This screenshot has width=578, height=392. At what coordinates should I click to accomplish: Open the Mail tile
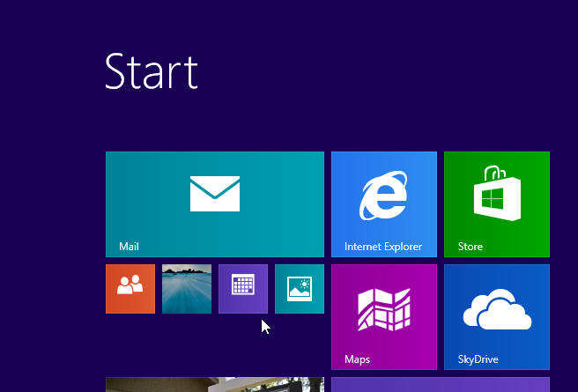pos(215,204)
